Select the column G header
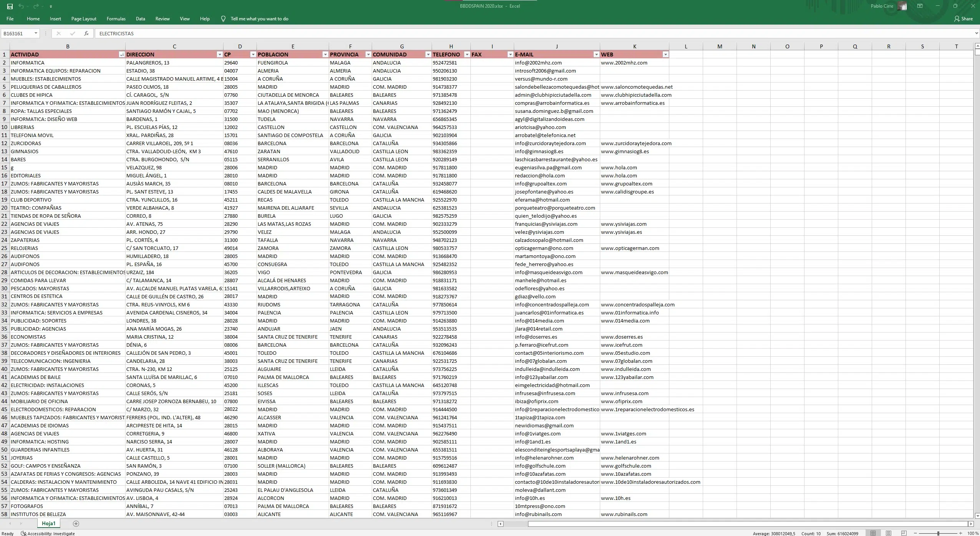The width and height of the screenshot is (980, 536). 402,46
